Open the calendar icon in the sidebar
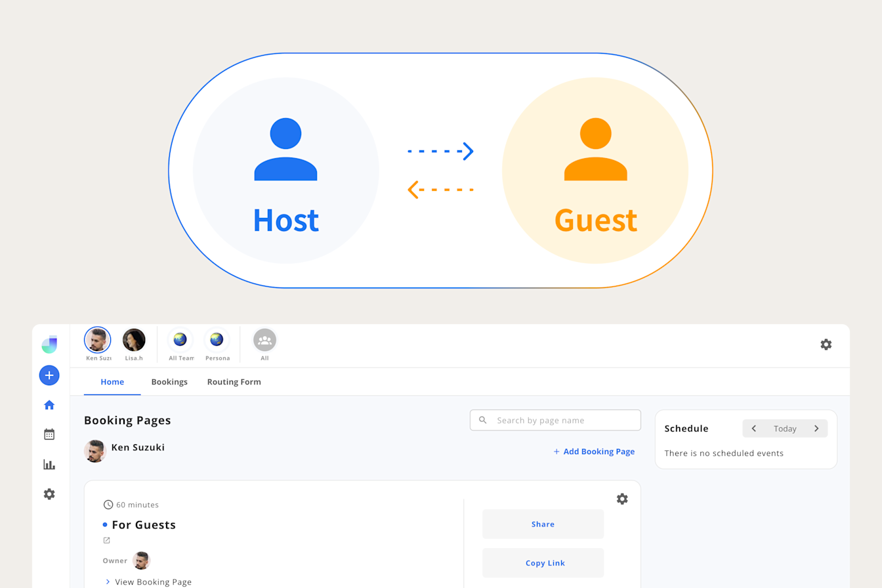This screenshot has height=588, width=882. [x=49, y=434]
